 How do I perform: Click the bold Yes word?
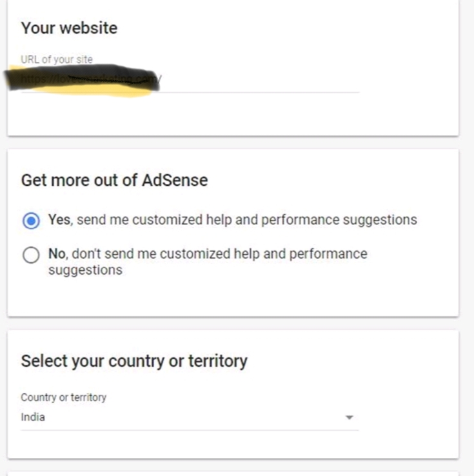[x=59, y=220]
